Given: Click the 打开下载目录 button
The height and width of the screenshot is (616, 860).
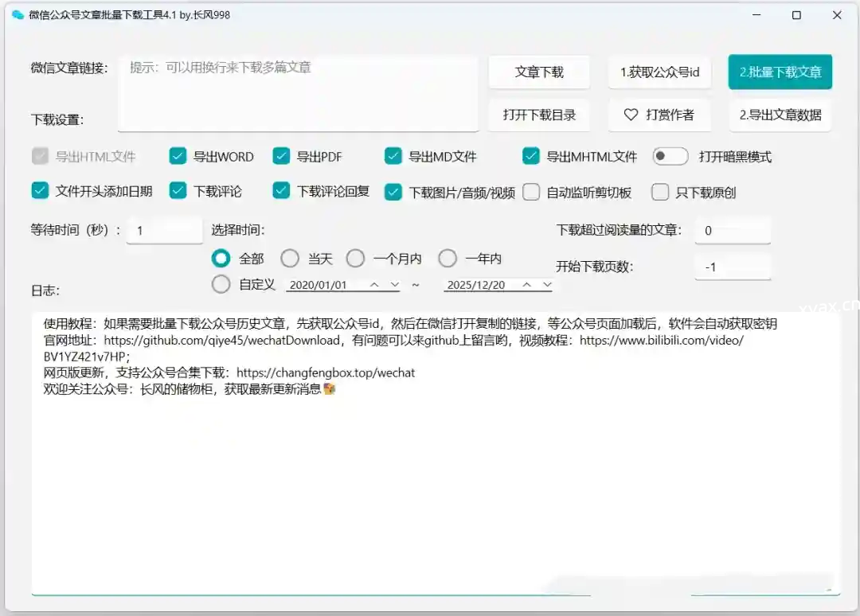Looking at the screenshot, I should point(539,115).
